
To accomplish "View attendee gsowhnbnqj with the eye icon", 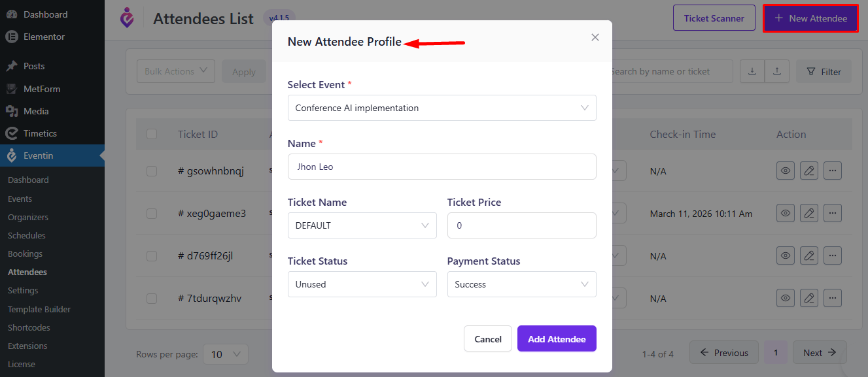I will click(786, 171).
